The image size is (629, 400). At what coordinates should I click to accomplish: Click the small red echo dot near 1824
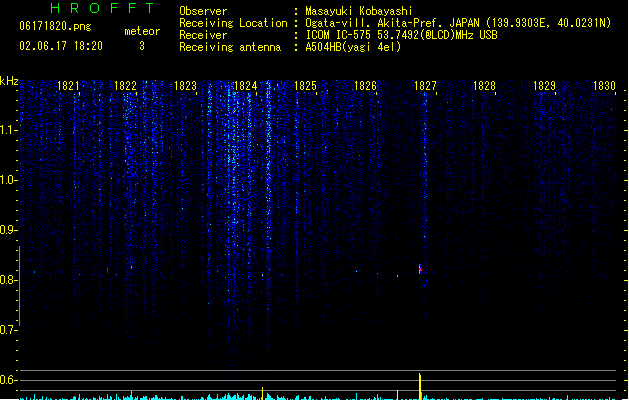263,275
